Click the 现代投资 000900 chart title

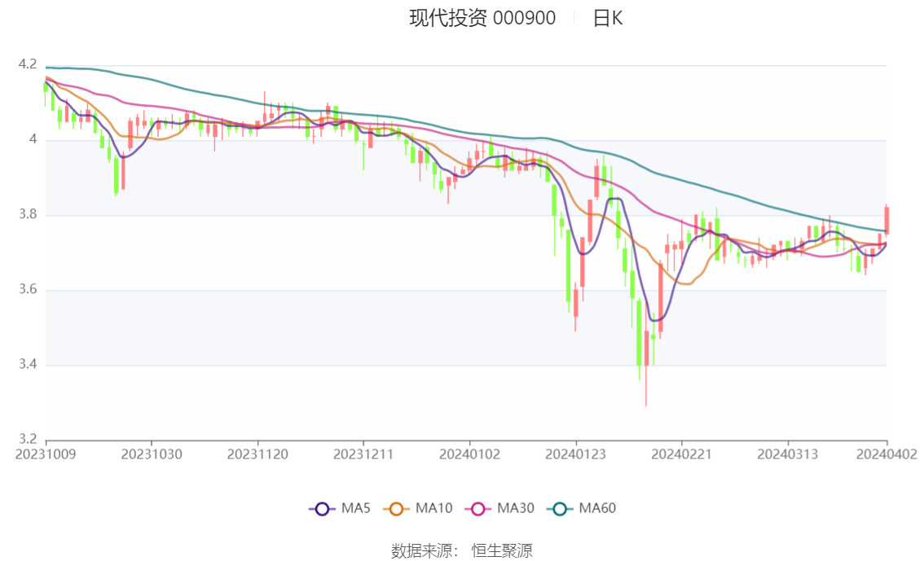click(482, 18)
